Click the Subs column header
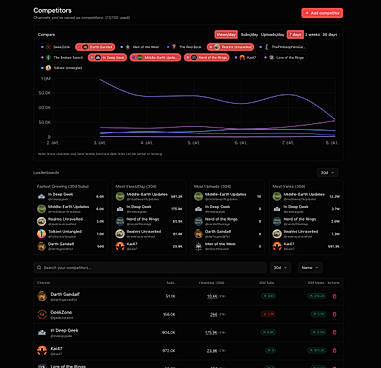The width and height of the screenshot is (381, 368). click(x=170, y=283)
